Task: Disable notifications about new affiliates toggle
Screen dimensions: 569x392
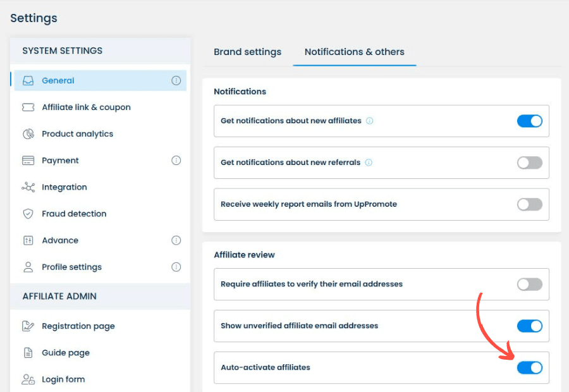Action: 529,121
